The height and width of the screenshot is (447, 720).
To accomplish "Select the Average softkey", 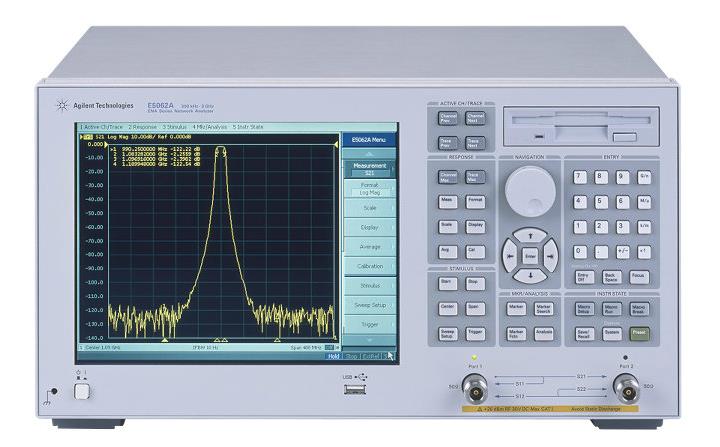I will click(x=369, y=246).
